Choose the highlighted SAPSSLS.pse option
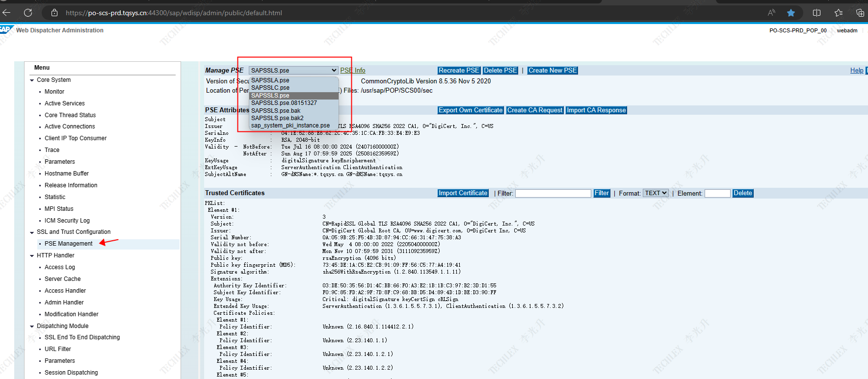The width and height of the screenshot is (868, 379). click(293, 96)
